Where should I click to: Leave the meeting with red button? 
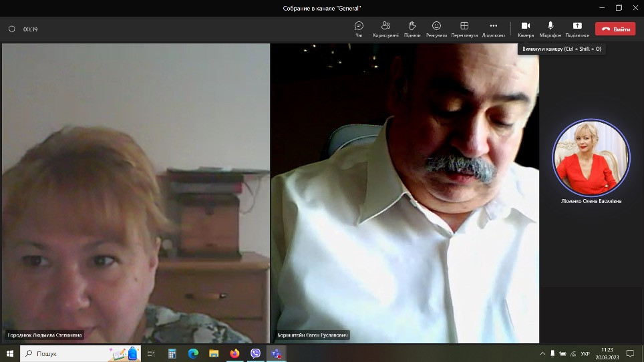coord(615,29)
